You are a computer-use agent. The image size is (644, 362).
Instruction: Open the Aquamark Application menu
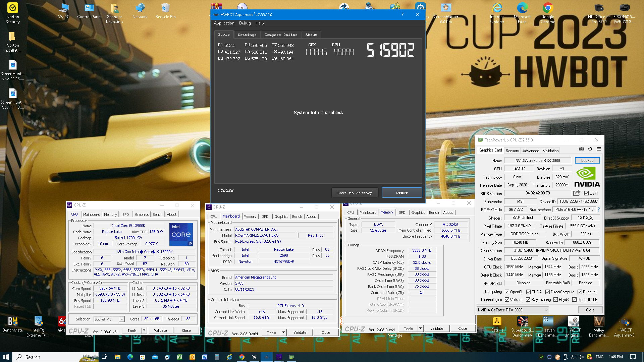(x=224, y=23)
